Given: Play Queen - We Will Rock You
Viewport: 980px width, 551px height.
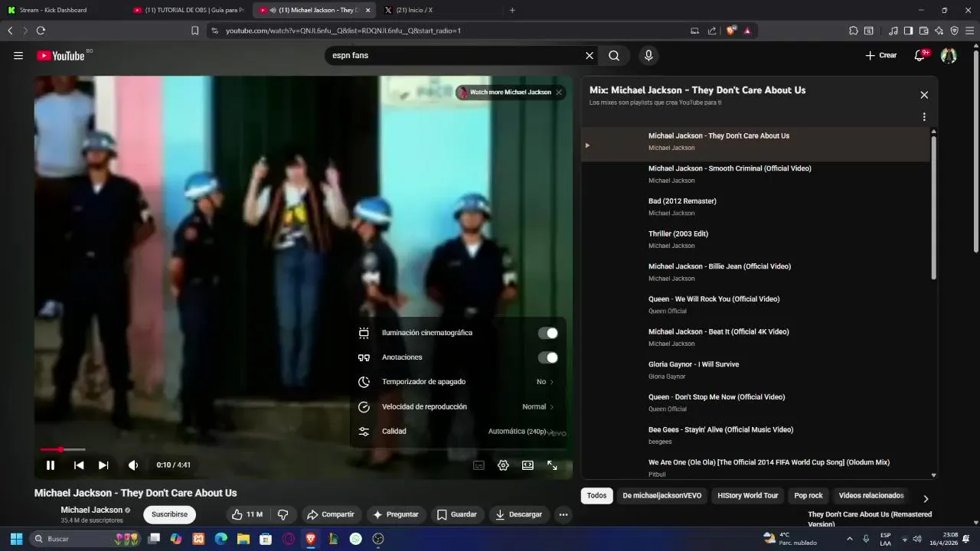Looking at the screenshot, I should click(x=756, y=305).
